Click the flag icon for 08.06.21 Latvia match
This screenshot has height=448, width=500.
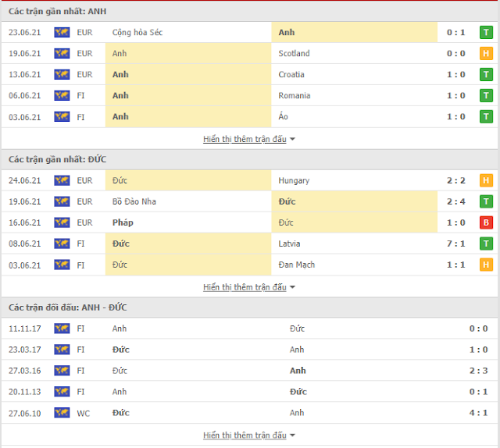click(62, 244)
